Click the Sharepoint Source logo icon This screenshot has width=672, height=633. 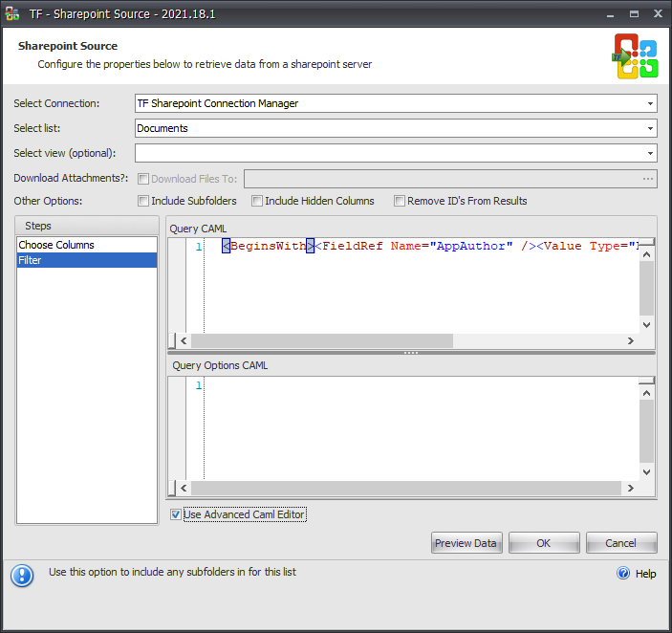pos(635,56)
